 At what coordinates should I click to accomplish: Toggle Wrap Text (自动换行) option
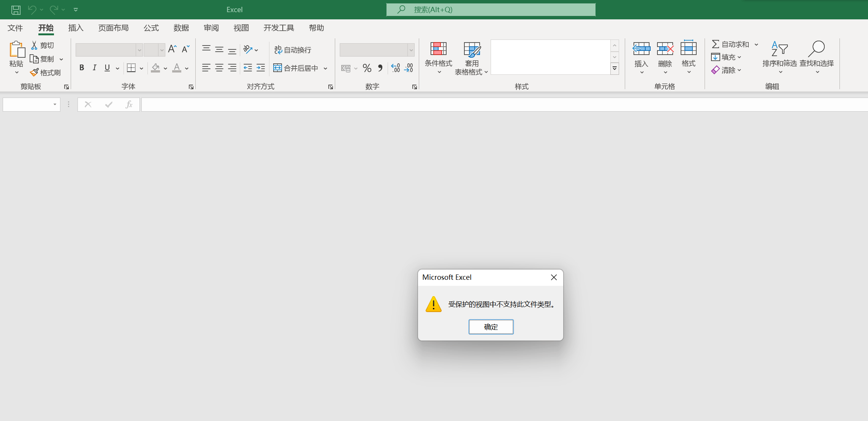[293, 50]
